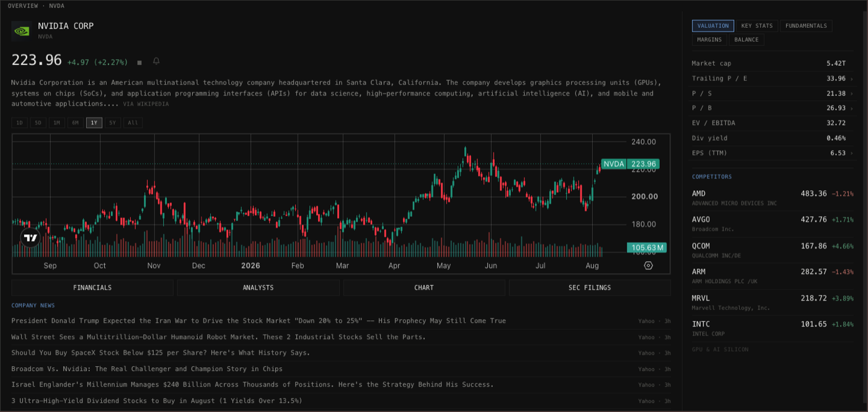This screenshot has width=868, height=412.
Task: Select the All chart range
Action: pos(133,123)
